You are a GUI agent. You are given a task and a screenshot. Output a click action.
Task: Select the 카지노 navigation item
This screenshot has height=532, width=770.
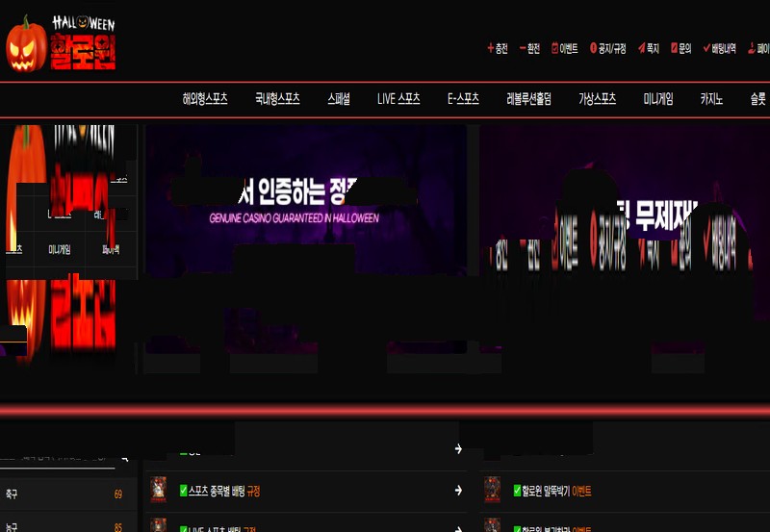click(x=712, y=99)
